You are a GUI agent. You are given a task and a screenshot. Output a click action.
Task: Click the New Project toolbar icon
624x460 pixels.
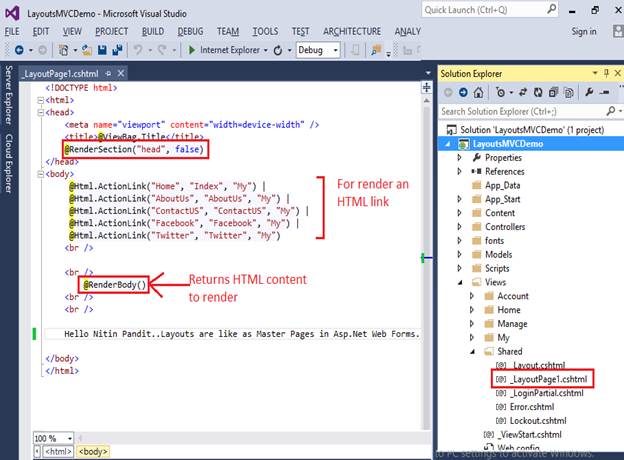click(63, 50)
